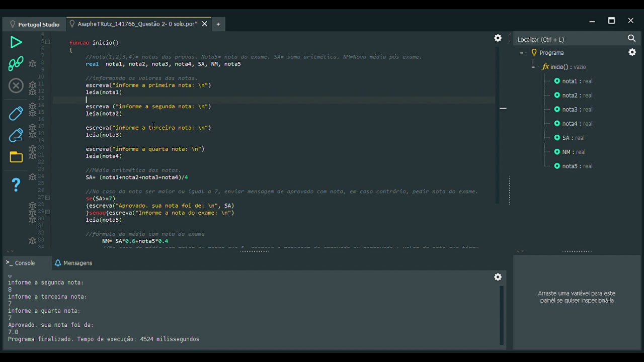Click the 7.0 result in the console

pyautogui.click(x=13, y=332)
